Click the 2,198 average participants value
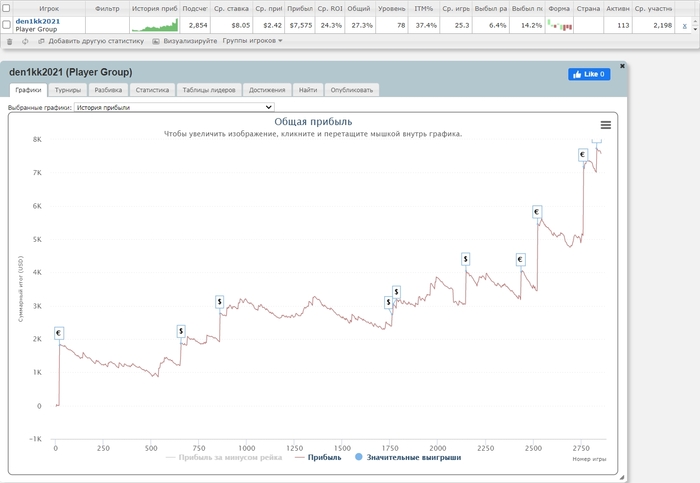Screen dimensions: 700x483 (x=662, y=25)
